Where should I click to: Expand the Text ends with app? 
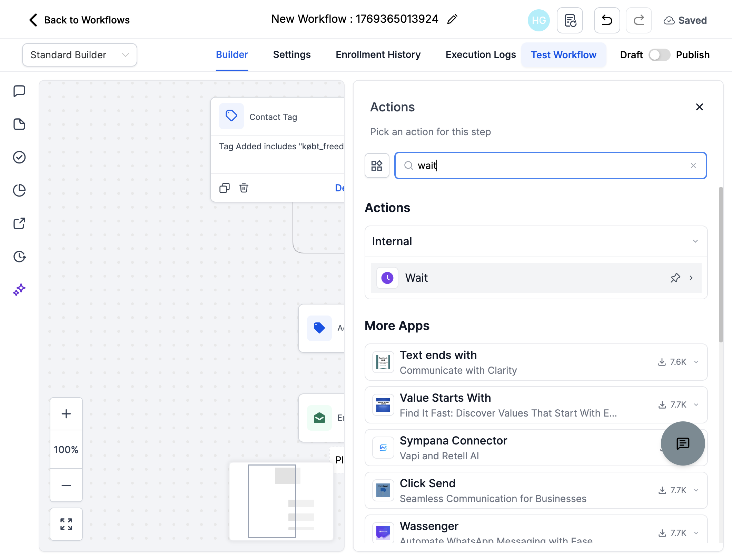click(x=696, y=362)
